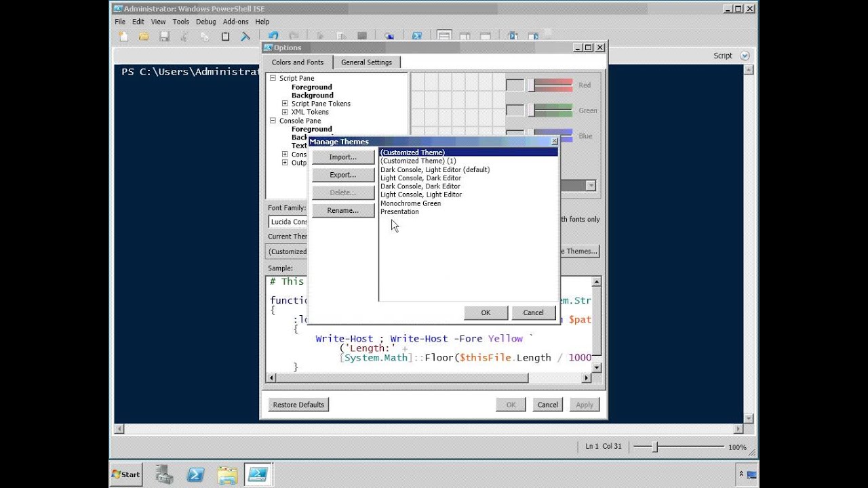Click the Import... theme button
Image resolution: width=868 pixels, height=488 pixels.
(343, 157)
